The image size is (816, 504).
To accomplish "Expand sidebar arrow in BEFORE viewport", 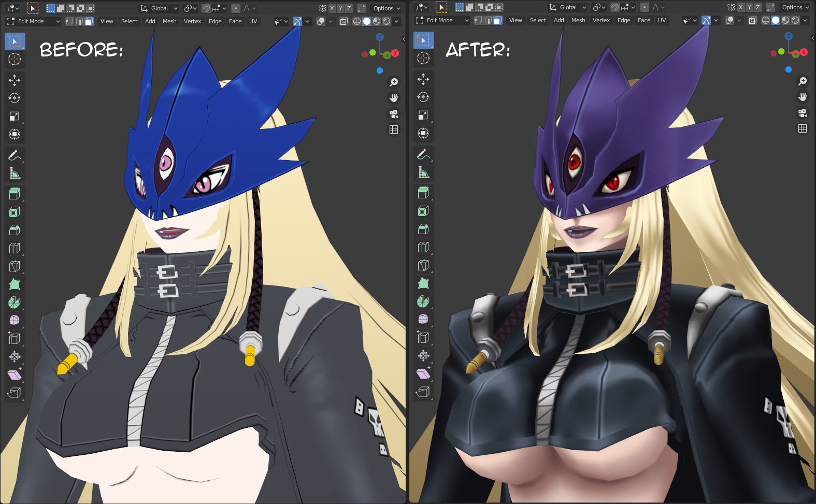I will pos(404,39).
